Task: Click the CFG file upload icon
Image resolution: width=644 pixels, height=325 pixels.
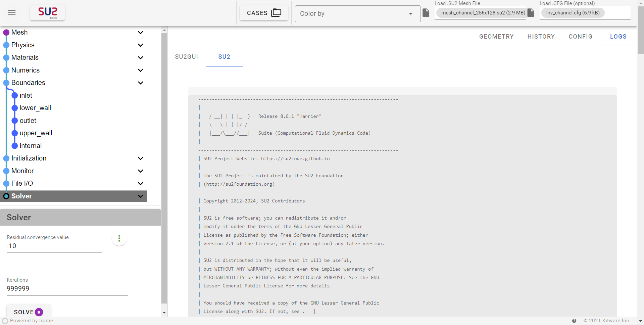Action: click(531, 13)
